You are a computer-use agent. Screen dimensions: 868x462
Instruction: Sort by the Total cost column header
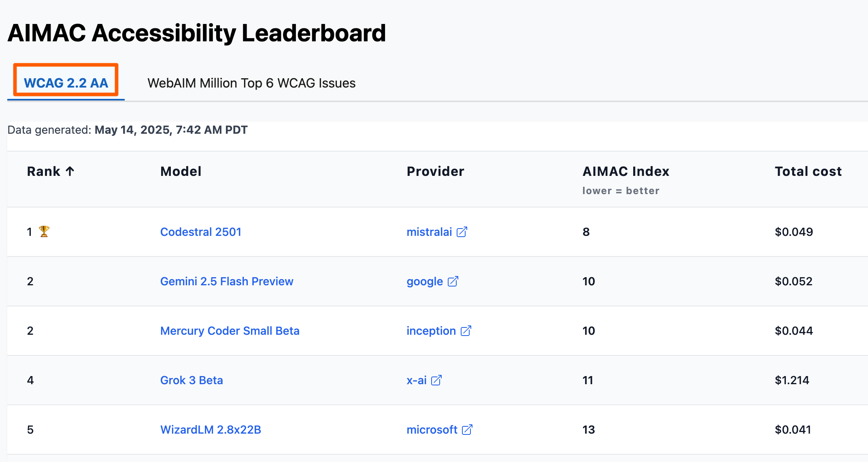808,171
